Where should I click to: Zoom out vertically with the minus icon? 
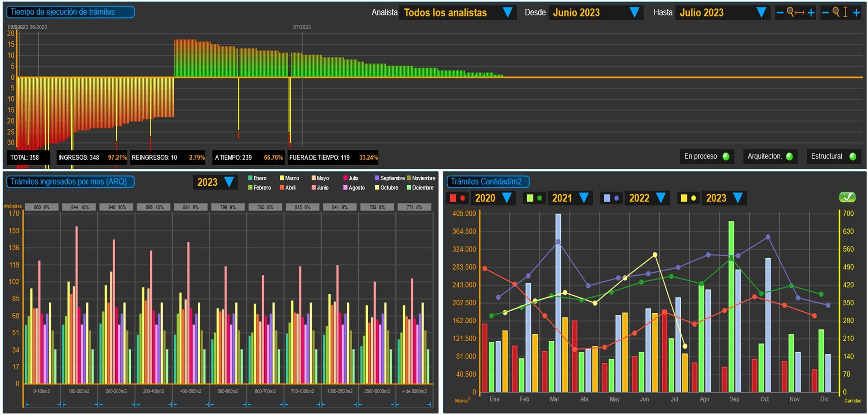coord(825,13)
